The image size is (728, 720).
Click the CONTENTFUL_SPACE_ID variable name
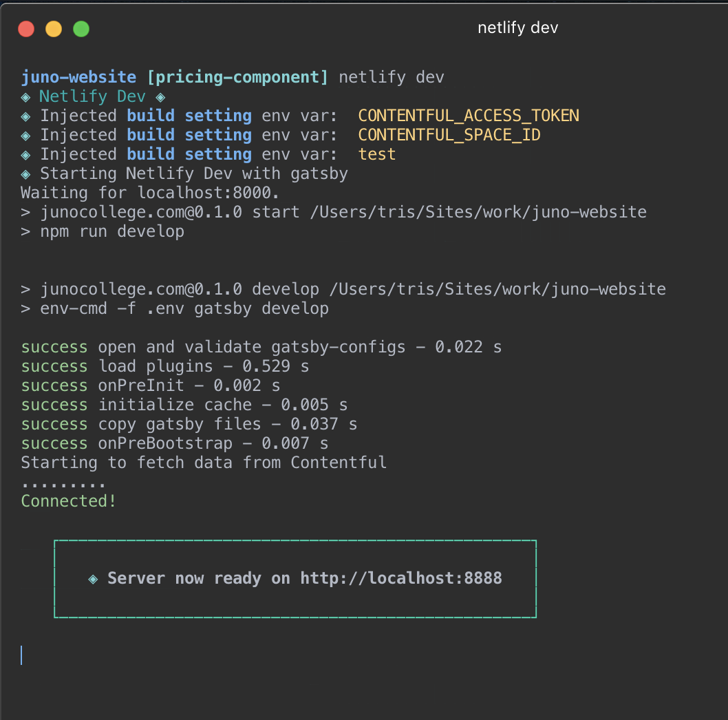pyautogui.click(x=449, y=135)
